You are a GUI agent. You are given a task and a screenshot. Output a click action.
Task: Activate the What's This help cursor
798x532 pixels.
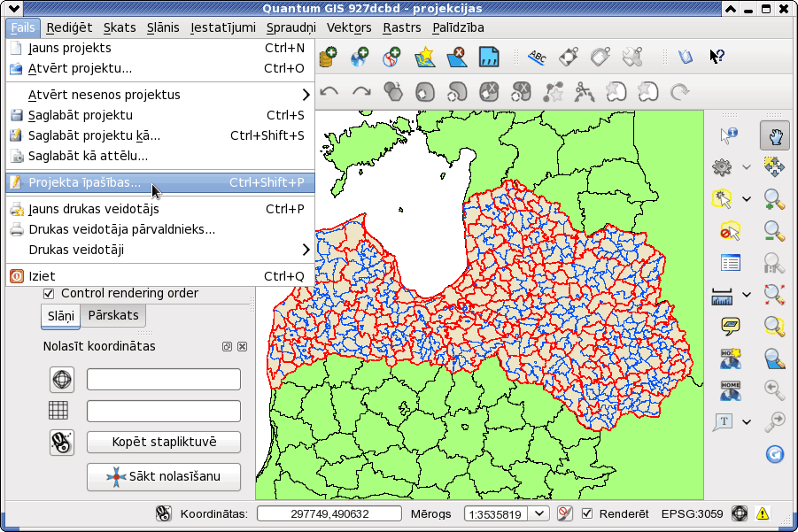[717, 57]
